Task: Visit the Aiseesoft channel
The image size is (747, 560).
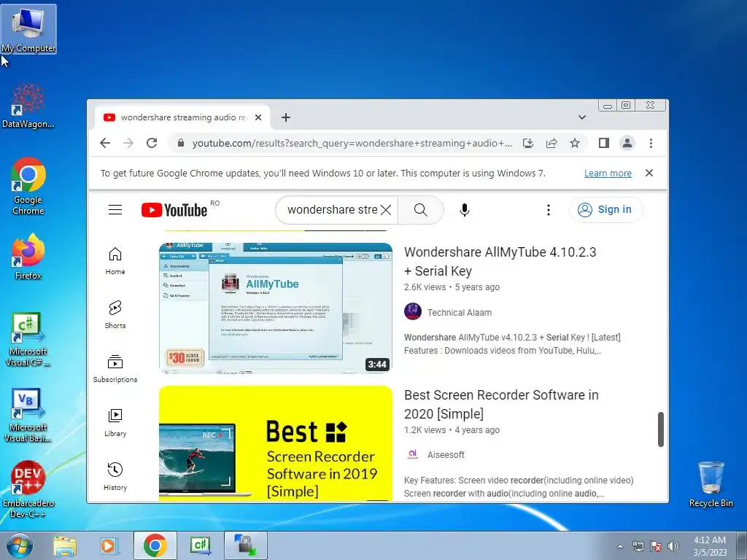Action: tap(446, 455)
